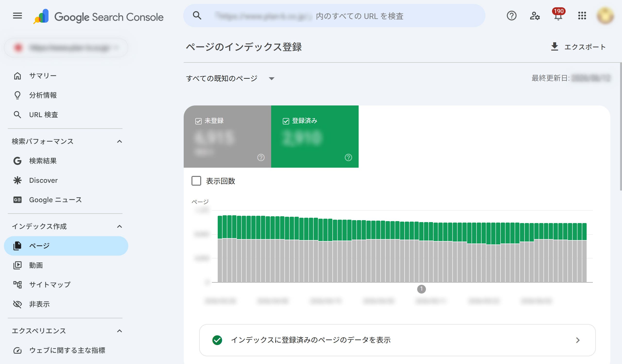Collapse the 検索パフォーマンス section
This screenshot has width=622, height=364.
tap(120, 142)
